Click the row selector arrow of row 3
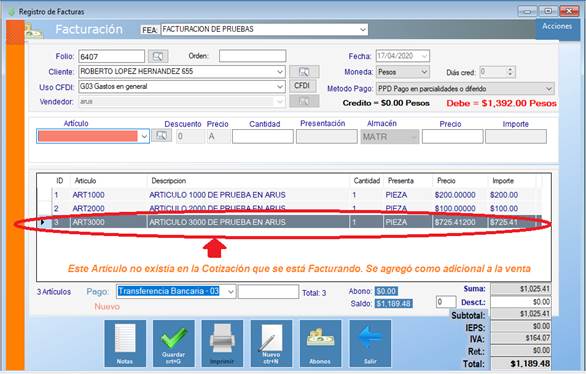The width and height of the screenshot is (586, 374). pyautogui.click(x=42, y=222)
